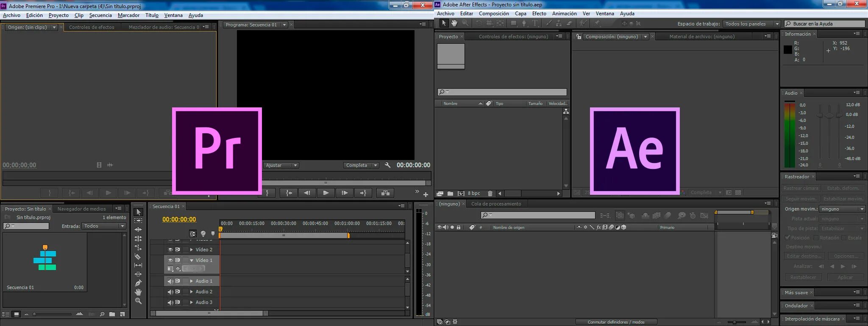Choose the Slip tool in Premiere's tool panel
The image size is (868, 326).
click(x=138, y=265)
